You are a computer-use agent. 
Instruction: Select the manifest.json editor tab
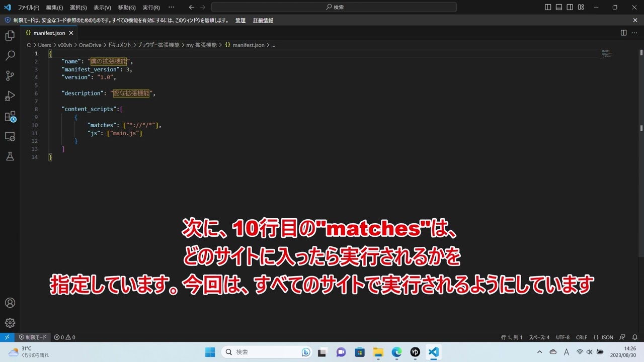[49, 33]
